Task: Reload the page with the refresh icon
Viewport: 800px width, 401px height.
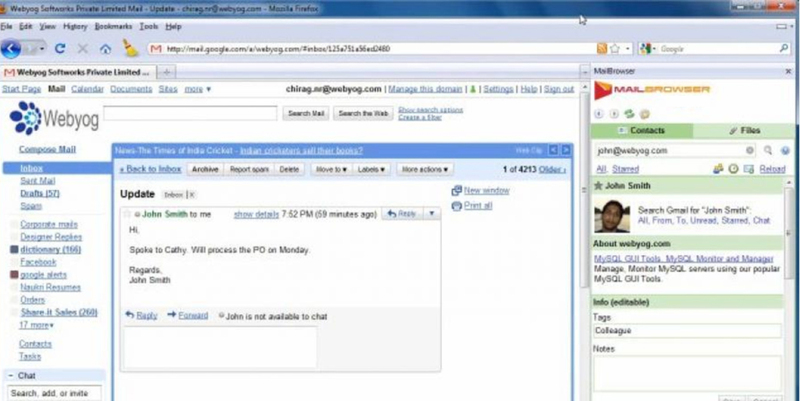Action: [x=60, y=49]
